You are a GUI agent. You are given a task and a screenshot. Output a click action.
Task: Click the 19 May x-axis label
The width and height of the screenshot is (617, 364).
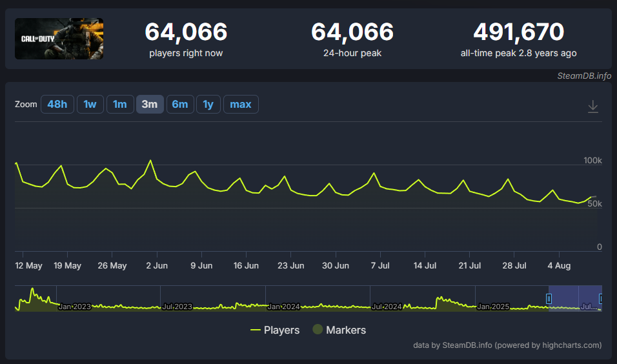coord(67,266)
